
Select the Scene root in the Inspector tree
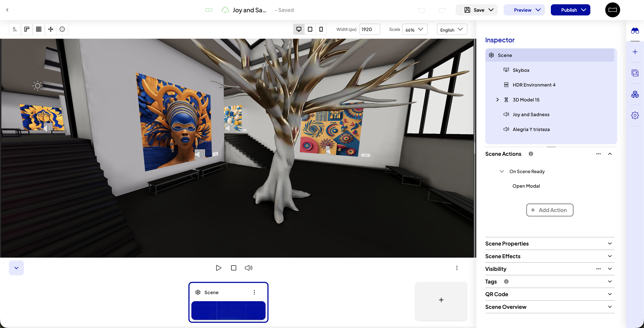(550, 55)
